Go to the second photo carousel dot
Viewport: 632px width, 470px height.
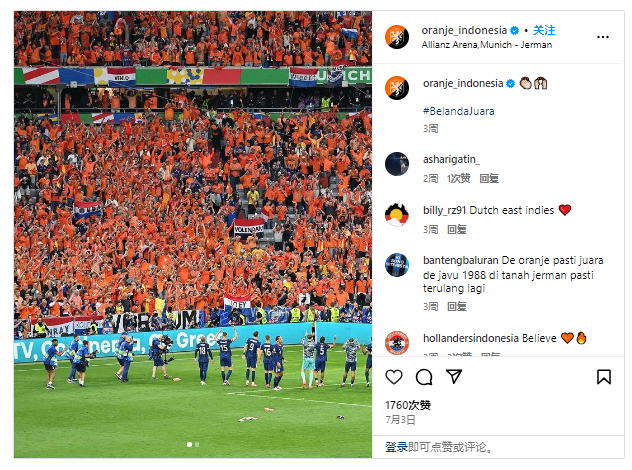tap(197, 444)
